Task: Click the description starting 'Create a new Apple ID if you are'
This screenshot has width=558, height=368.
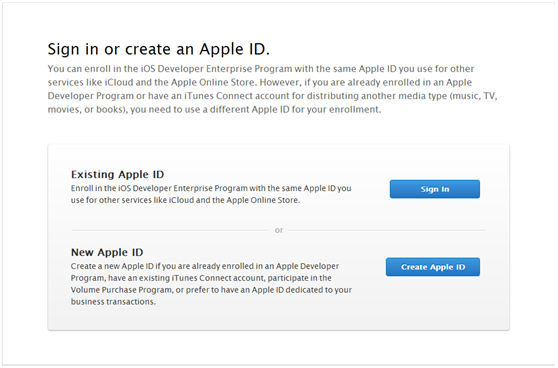Action: point(211,284)
